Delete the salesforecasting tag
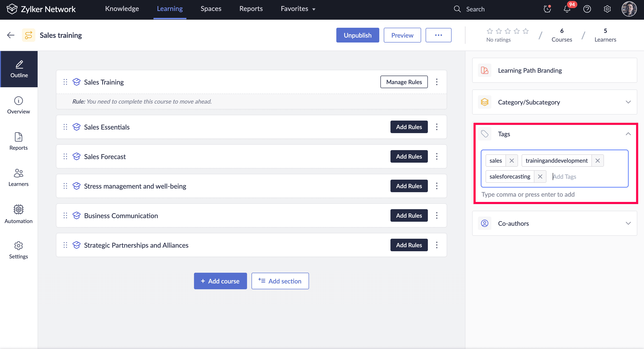Viewport: 644px width, 349px height. pos(540,177)
